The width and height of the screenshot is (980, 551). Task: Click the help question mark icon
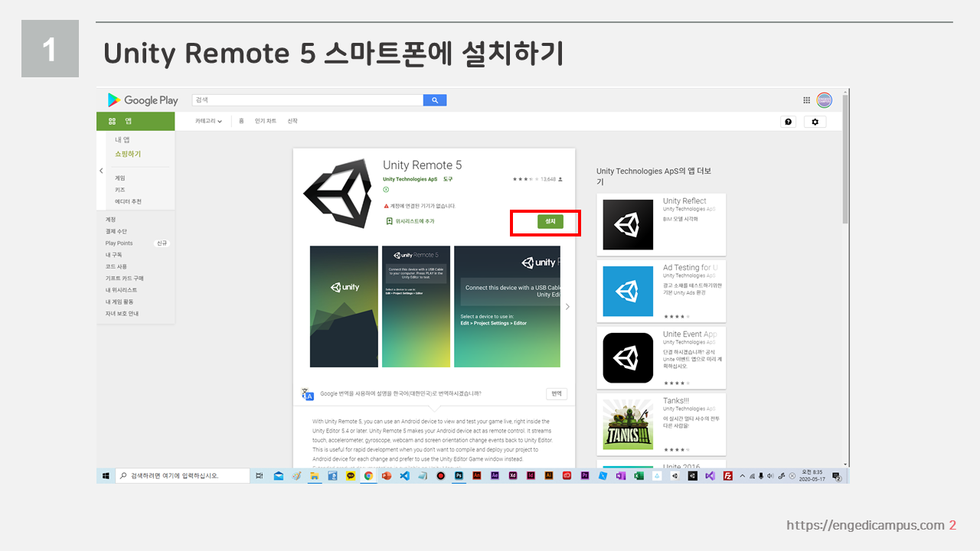click(x=789, y=122)
